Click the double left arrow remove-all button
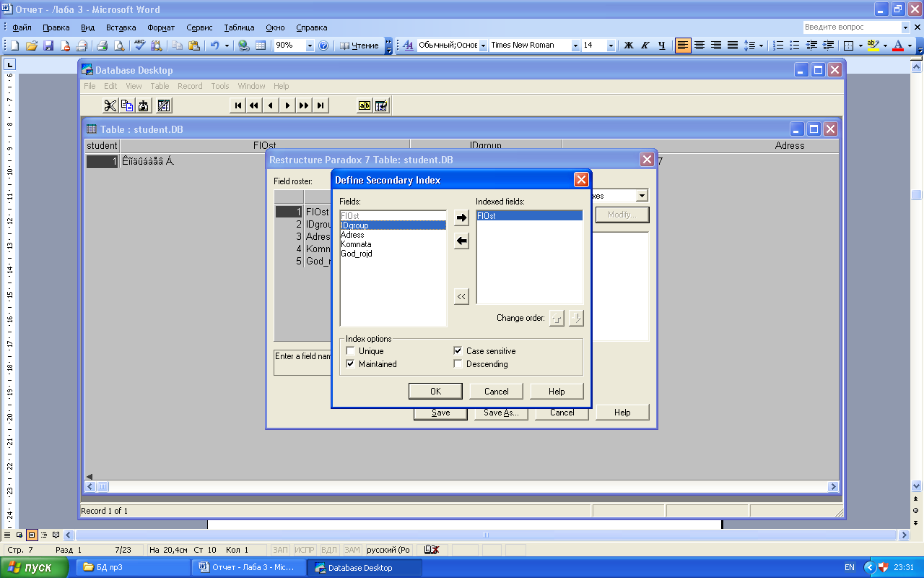Screen dimensions: 924x578 click(462, 296)
